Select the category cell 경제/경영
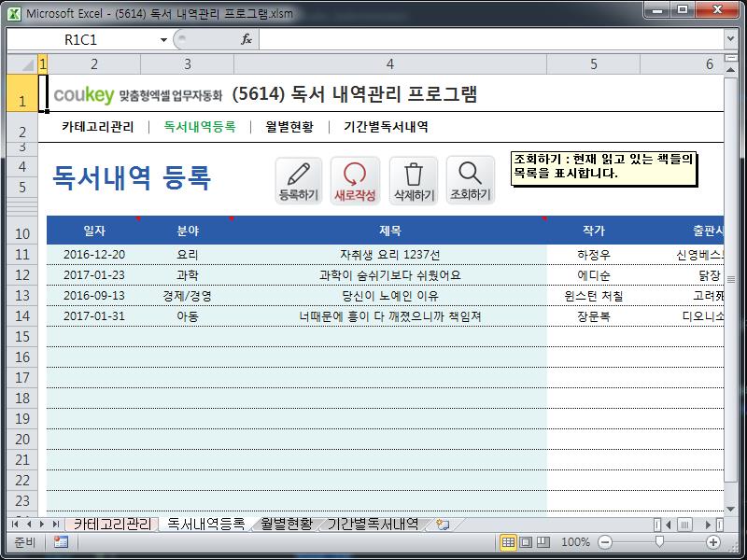 [x=188, y=296]
